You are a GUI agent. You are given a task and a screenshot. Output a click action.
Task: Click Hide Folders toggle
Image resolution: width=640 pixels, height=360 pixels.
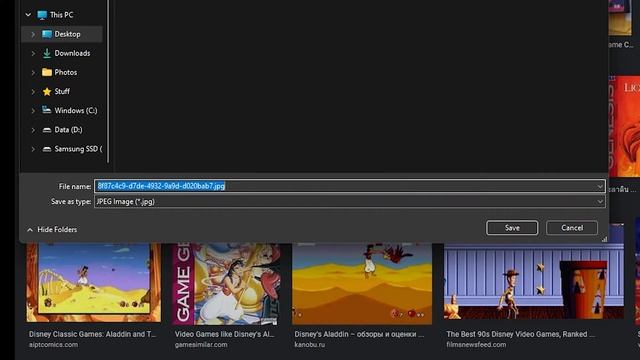52,230
